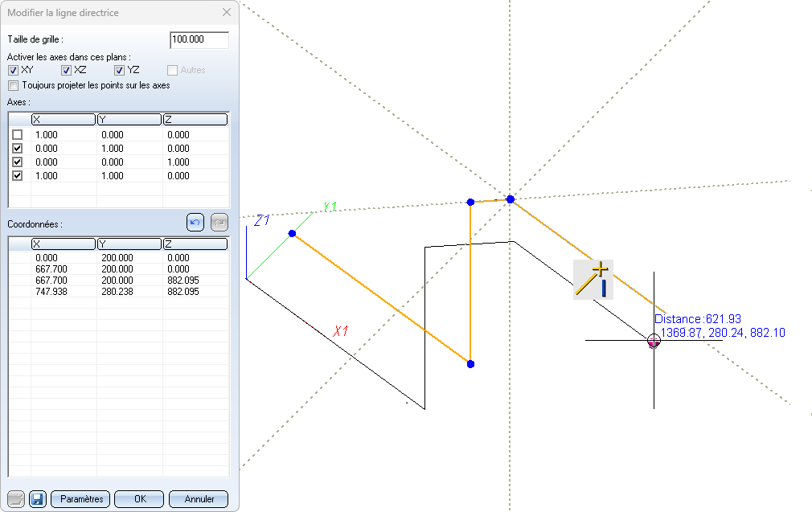Click the polyline cursor tool icon in viewport

pyautogui.click(x=593, y=280)
